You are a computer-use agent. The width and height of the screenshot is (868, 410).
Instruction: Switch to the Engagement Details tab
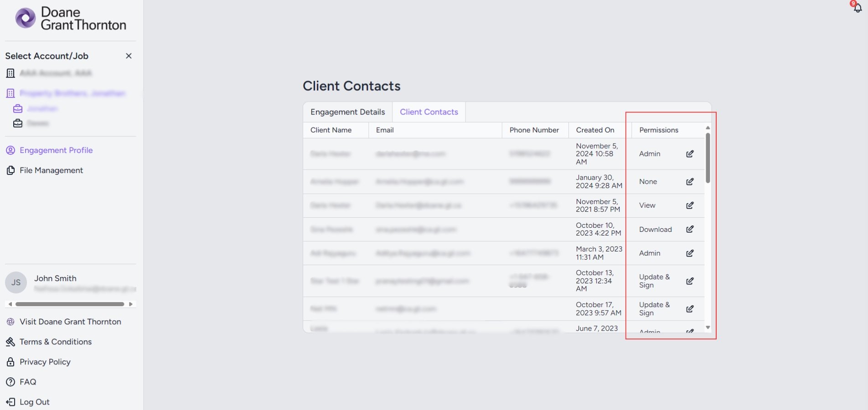(347, 112)
